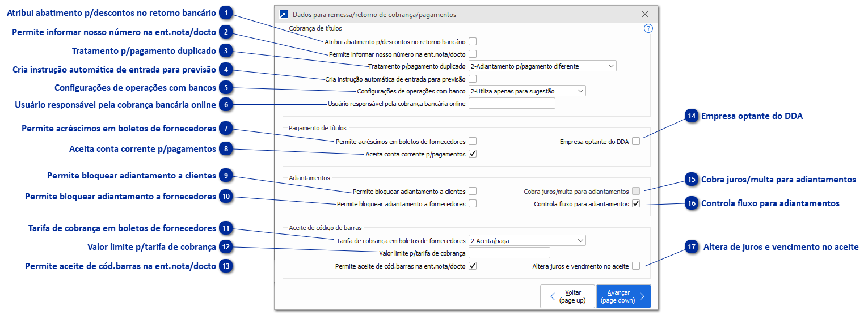Click numbered callout badge 9
Image resolution: width=868 pixels, height=319 pixels.
click(226, 176)
